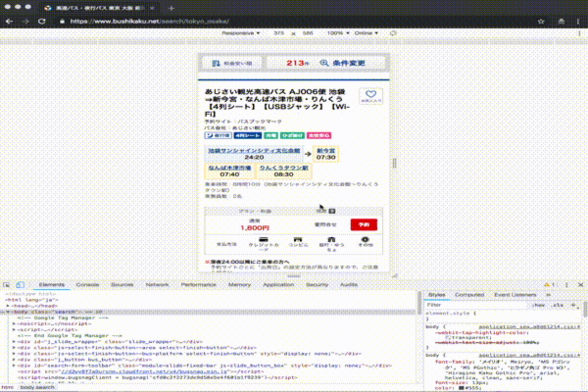Close the DevTools panel
Image resolution: width=588 pixels, height=392 pixels.
click(581, 285)
